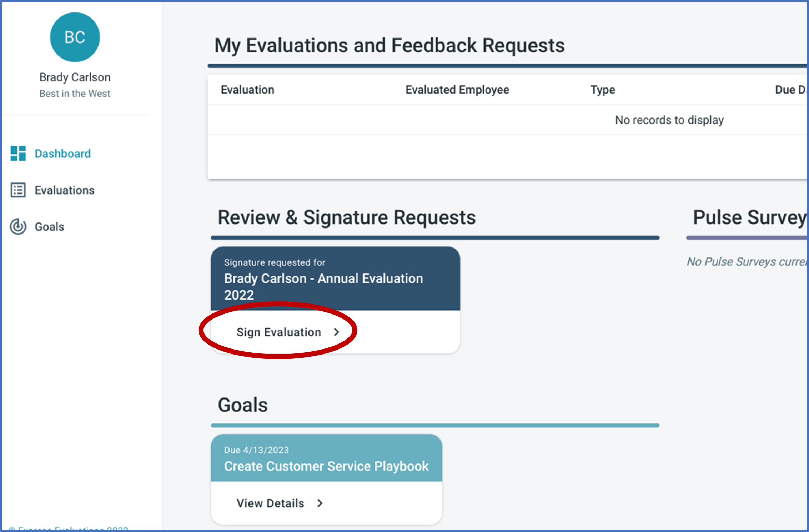Screen dimensions: 809x532
Task: Click the Review & Signature Requests heading
Action: [347, 217]
